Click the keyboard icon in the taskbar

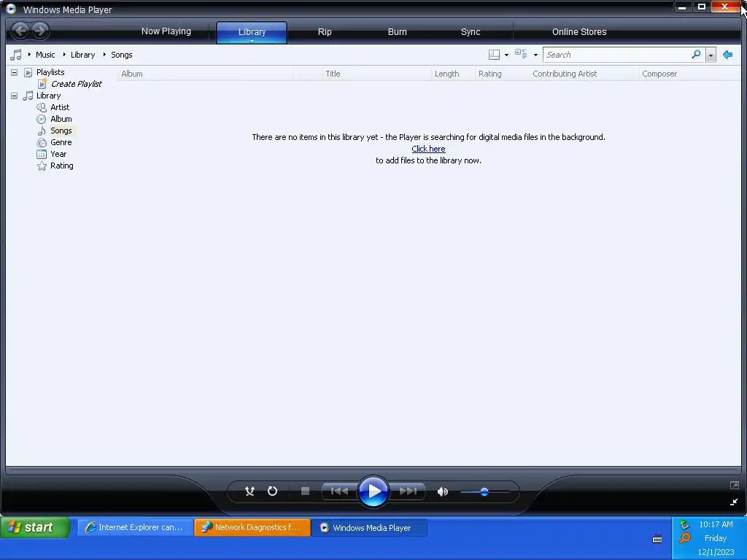tap(657, 540)
